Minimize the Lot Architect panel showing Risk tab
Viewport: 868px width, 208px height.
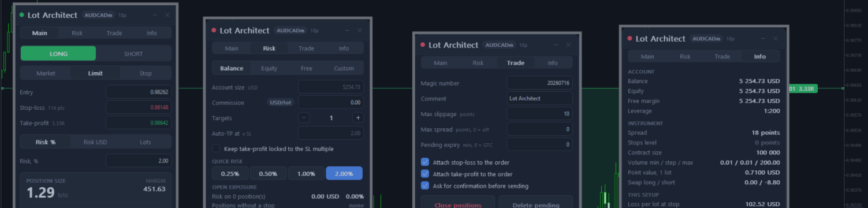coord(347,31)
